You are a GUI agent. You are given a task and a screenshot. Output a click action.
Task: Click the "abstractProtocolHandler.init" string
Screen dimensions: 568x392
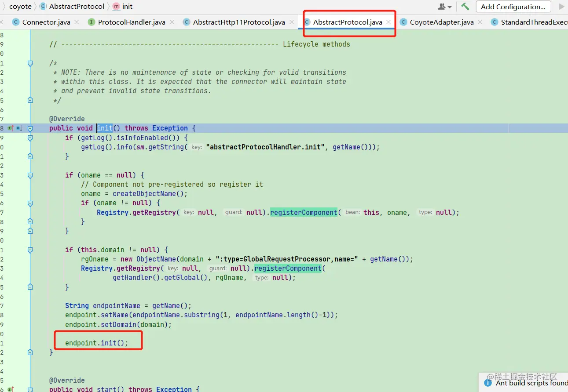(x=265, y=147)
